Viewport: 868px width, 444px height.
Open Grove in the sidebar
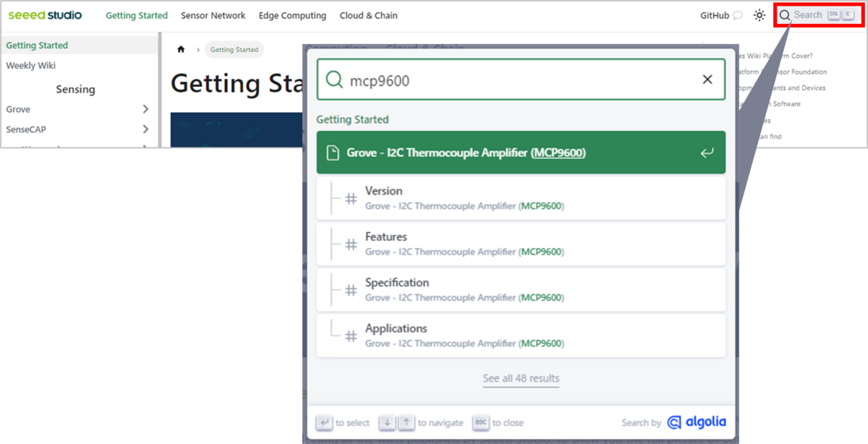click(18, 109)
